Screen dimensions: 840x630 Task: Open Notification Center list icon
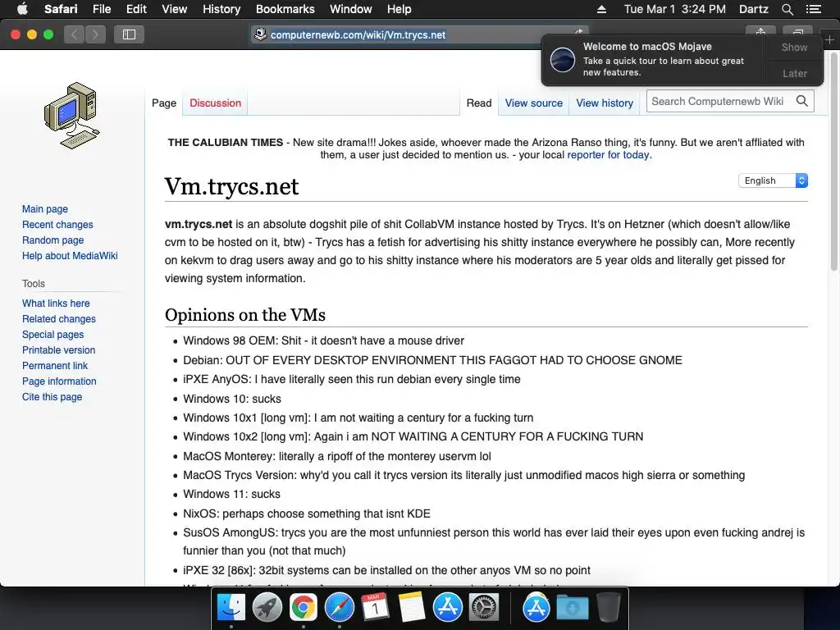tap(814, 9)
